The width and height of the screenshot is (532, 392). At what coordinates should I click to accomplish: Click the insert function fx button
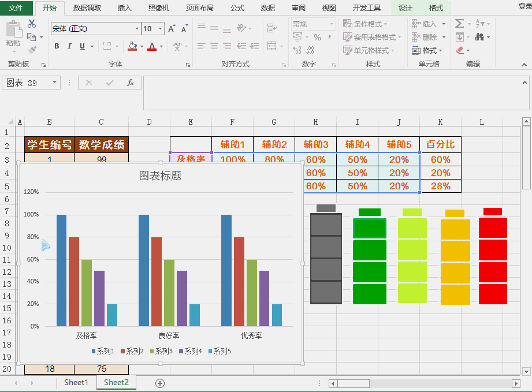point(131,83)
